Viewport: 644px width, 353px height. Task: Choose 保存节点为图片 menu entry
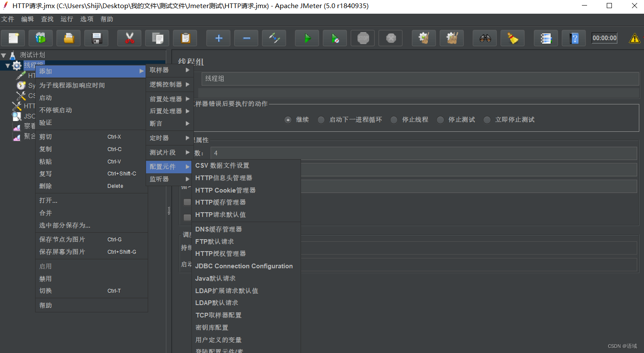pyautogui.click(x=92, y=239)
